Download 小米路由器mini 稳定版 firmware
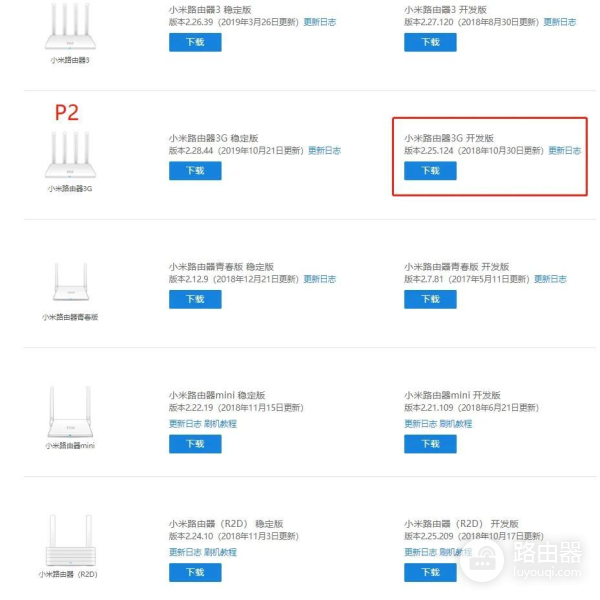This screenshot has width=600, height=600. click(195, 443)
